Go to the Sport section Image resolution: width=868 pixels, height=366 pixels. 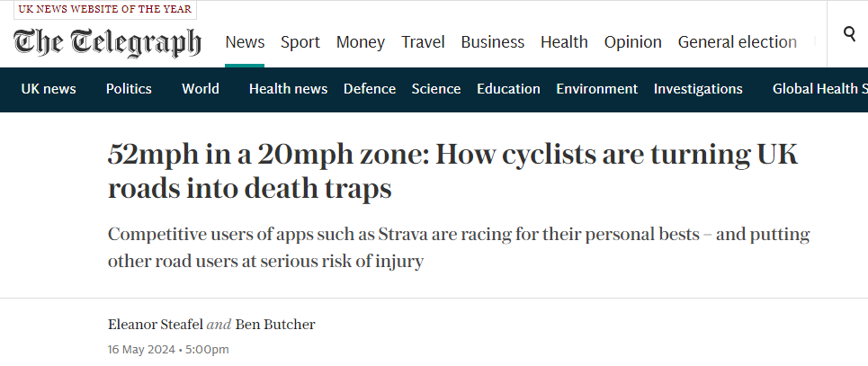tap(300, 42)
